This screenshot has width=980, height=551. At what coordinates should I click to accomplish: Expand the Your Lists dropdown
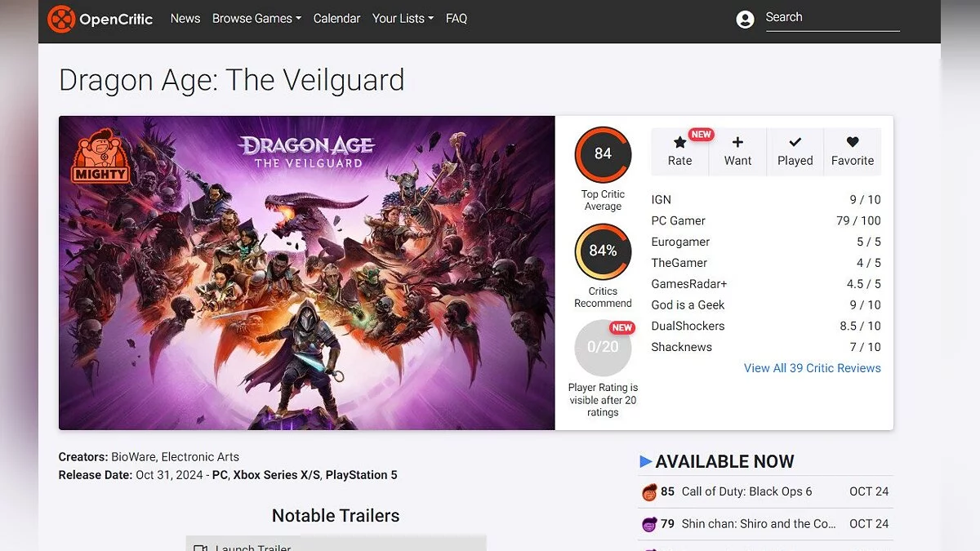pyautogui.click(x=403, y=18)
